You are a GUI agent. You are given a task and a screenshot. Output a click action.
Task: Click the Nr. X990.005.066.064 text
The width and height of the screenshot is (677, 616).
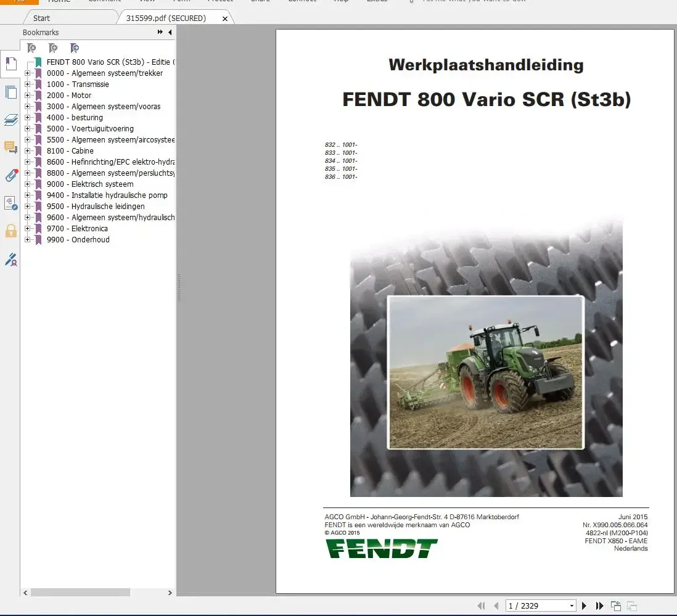[x=615, y=525]
